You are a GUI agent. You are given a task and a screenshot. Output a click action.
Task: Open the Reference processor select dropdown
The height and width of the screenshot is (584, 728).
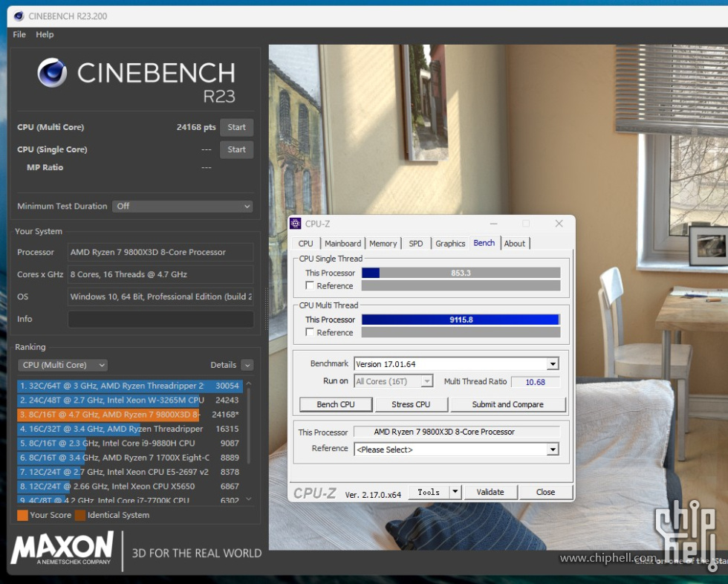[x=552, y=450]
